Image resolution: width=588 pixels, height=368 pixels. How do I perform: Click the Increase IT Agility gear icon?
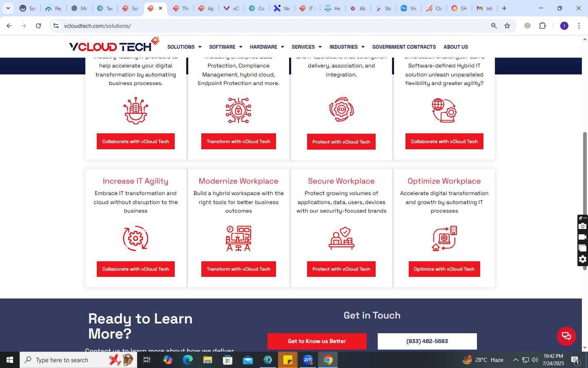coord(136,238)
